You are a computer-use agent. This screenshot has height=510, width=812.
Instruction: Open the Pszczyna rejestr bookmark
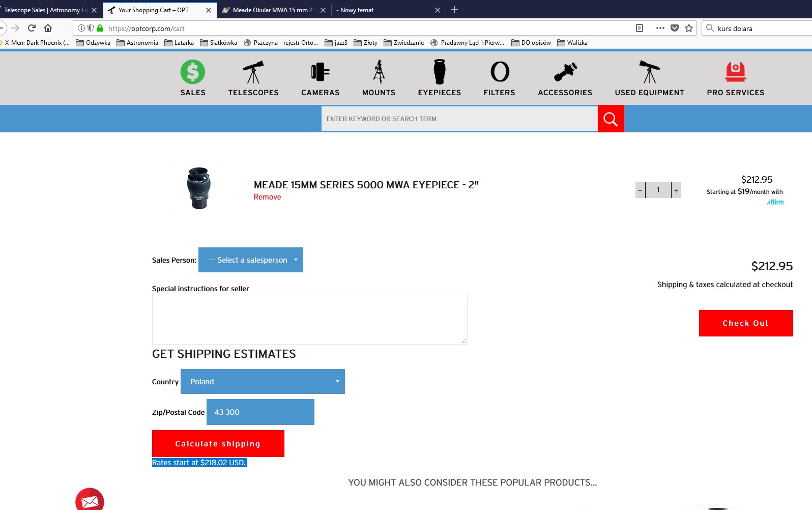[281, 43]
